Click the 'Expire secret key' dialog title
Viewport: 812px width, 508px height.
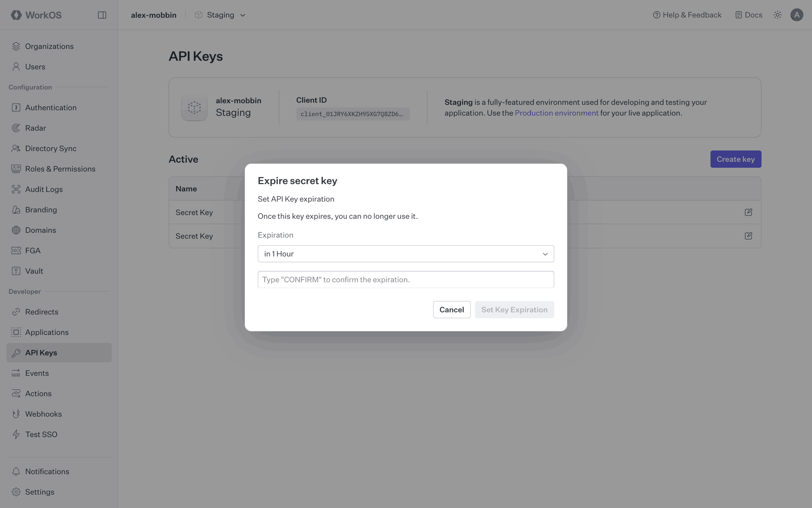point(297,181)
